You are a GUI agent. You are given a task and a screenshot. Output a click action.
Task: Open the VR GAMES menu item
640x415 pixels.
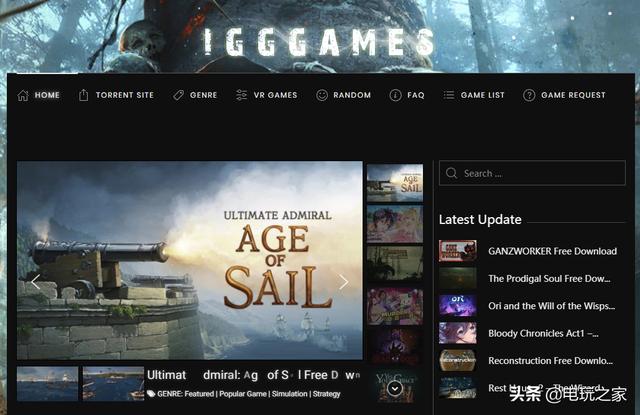pos(276,95)
